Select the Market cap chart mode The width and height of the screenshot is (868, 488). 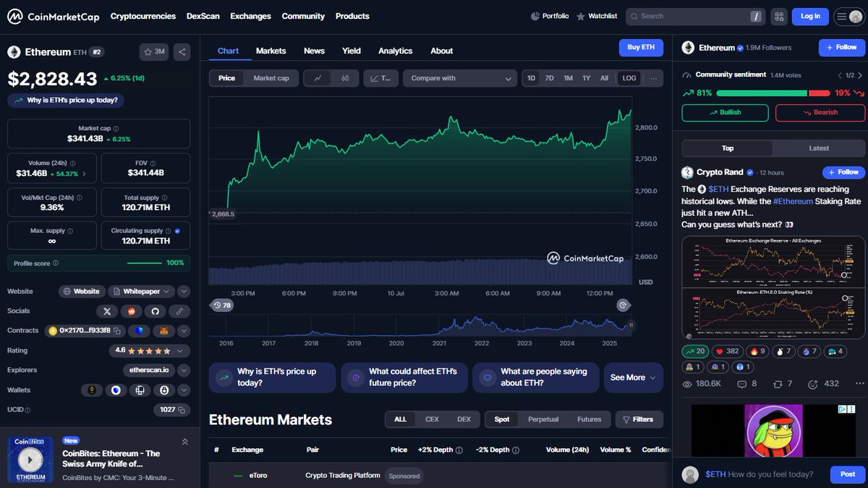click(x=271, y=78)
